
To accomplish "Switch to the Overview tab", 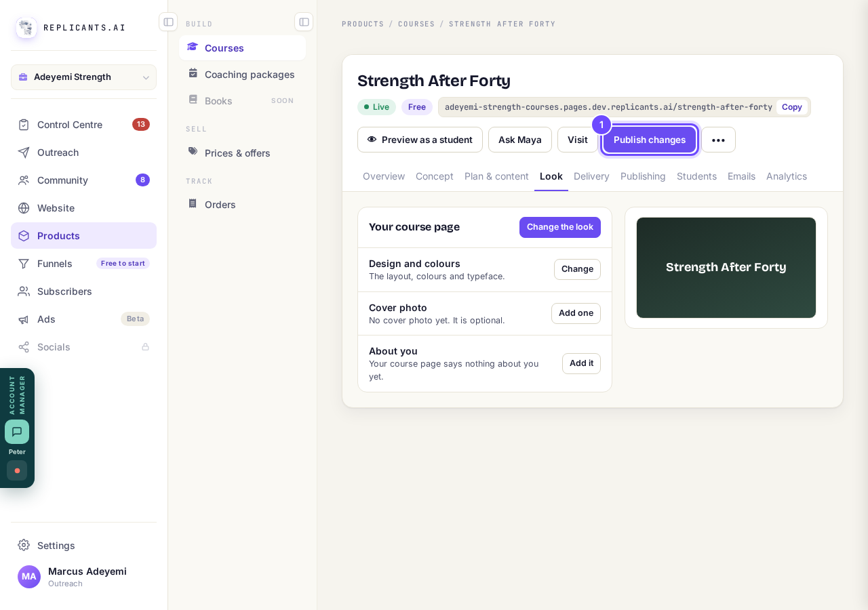I will click(384, 176).
